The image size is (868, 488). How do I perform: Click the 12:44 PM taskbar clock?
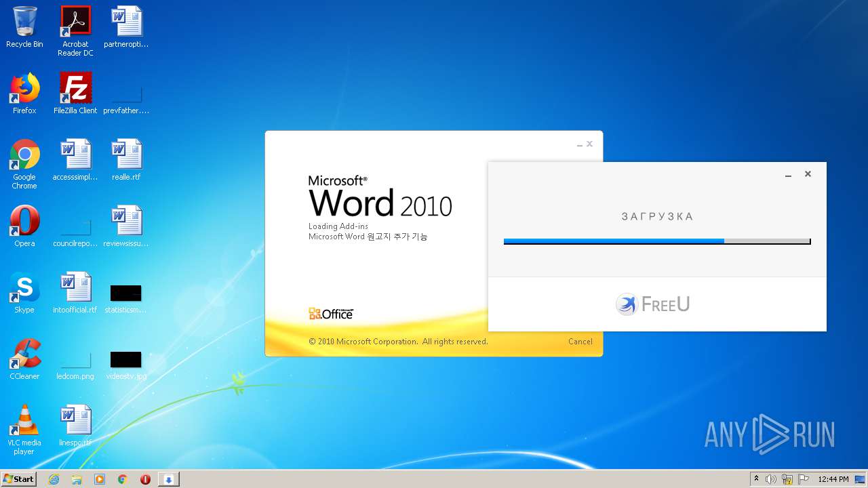click(x=833, y=479)
